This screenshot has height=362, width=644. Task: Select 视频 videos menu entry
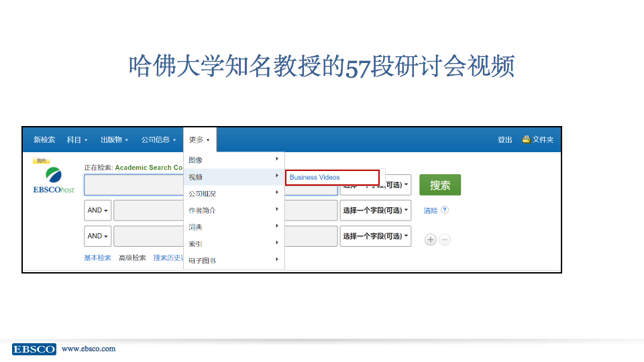point(233,177)
